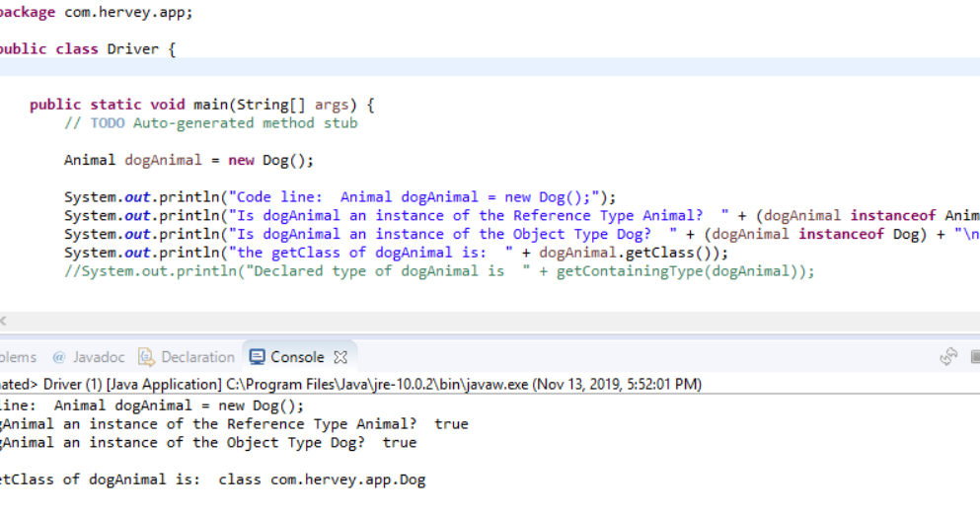Click 'instanceof' on the Object Type Dog line
Screen dimensions: 980x514
(x=841, y=234)
